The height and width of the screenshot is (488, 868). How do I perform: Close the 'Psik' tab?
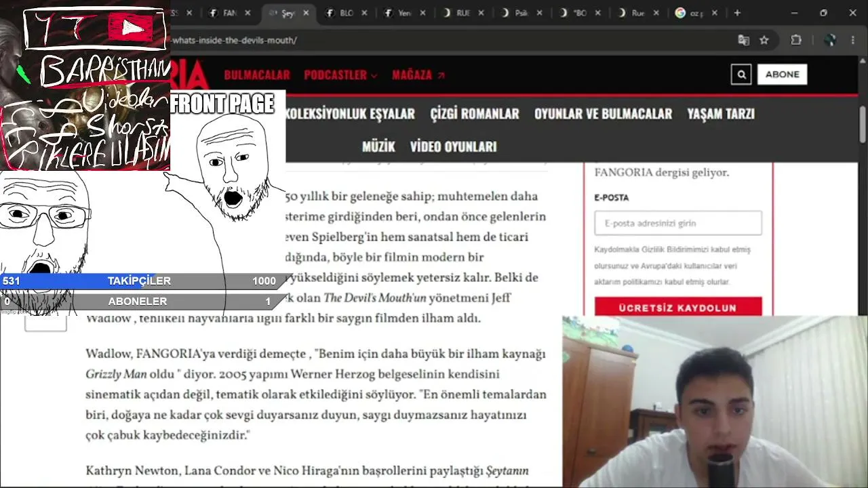[x=539, y=13]
